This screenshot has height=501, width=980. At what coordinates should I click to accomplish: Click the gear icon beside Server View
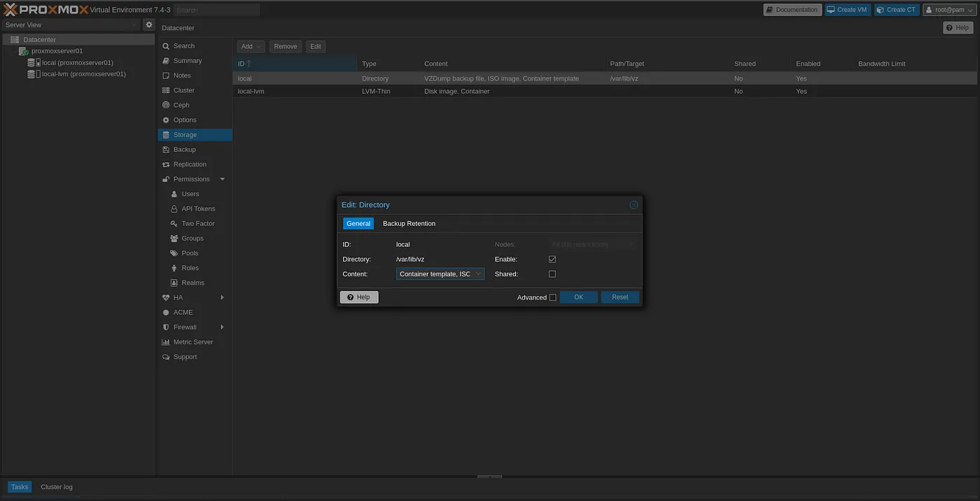coord(148,24)
